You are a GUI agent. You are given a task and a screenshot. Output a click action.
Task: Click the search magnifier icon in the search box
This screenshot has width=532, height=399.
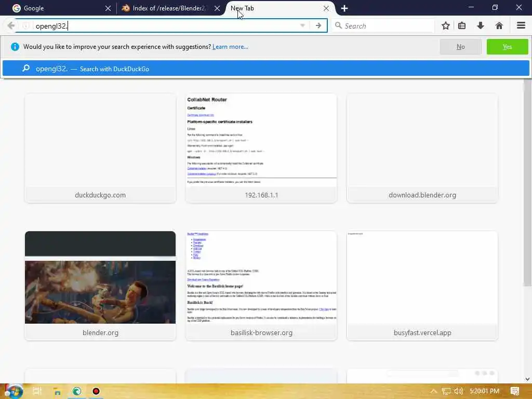pyautogui.click(x=338, y=25)
